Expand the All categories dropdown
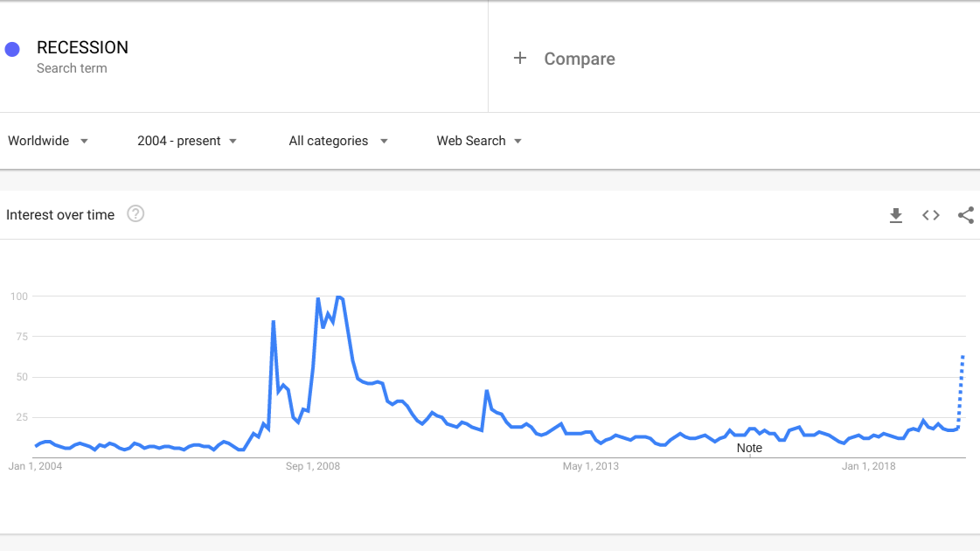Image resolution: width=980 pixels, height=551 pixels. 338,141
